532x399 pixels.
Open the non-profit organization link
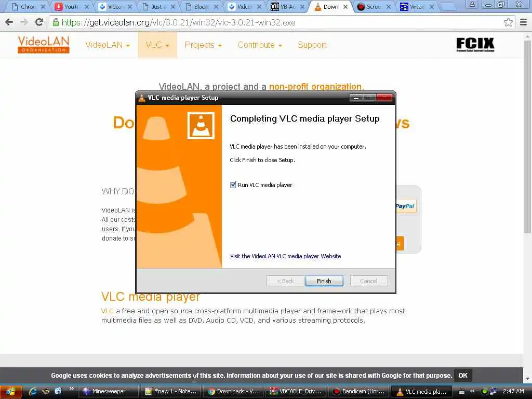pyautogui.click(x=316, y=87)
